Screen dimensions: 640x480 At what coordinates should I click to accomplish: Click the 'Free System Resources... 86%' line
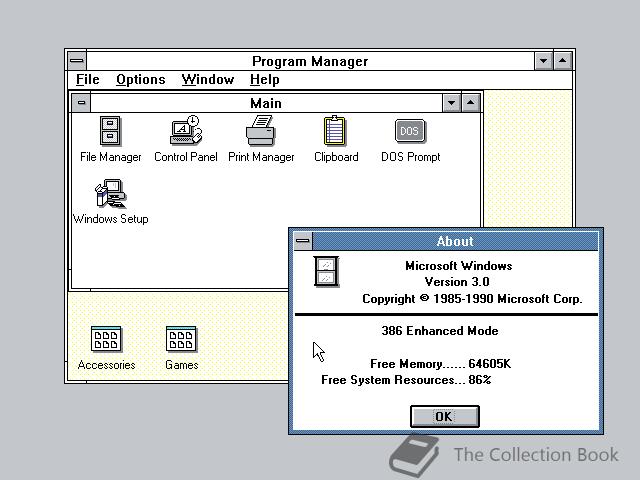point(406,380)
